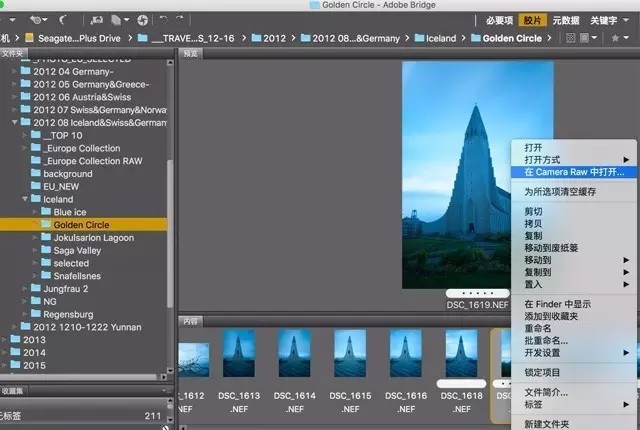
Task: Click the rotate clockwise arrow icon
Action: (180, 19)
